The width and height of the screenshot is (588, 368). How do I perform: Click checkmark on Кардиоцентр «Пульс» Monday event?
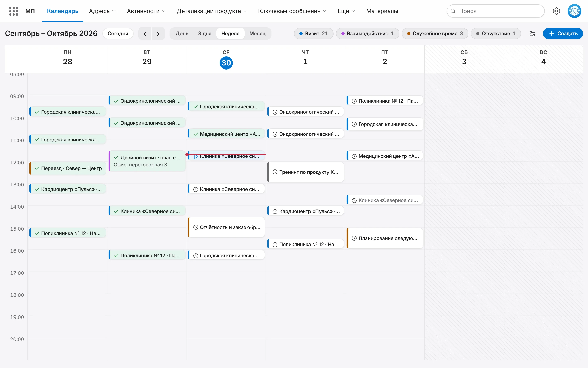37,189
